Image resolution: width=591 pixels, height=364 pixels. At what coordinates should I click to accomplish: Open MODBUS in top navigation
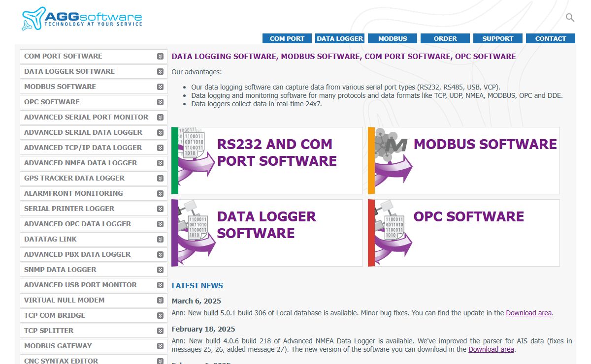[393, 38]
